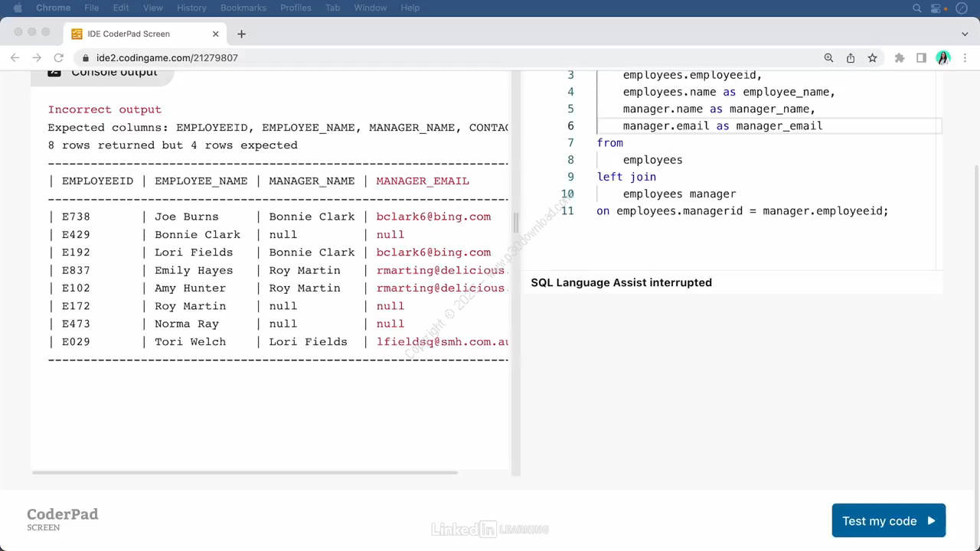Click the pane splitter handle between console and editor

pos(515,223)
